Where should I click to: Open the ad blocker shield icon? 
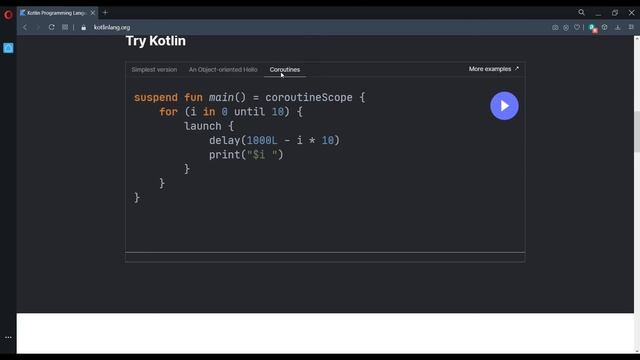click(x=566, y=27)
